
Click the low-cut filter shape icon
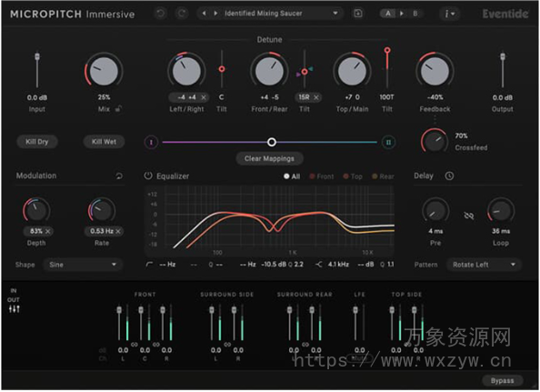coord(149,265)
